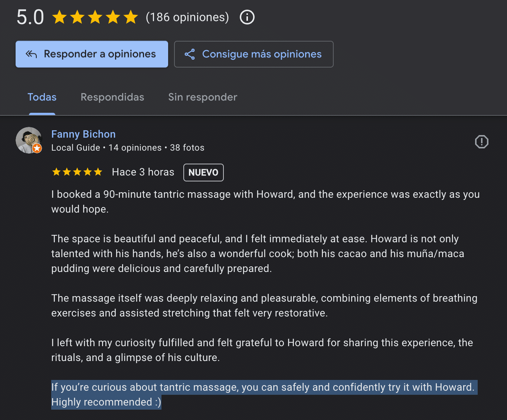Click the Hace 3 horas timestamp

pyautogui.click(x=143, y=172)
